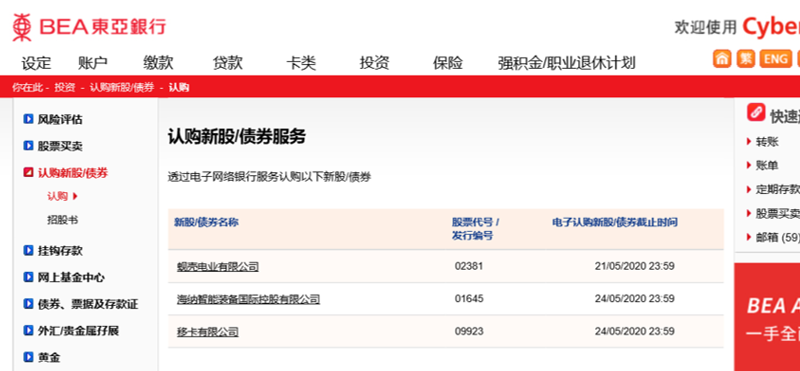The image size is (800, 371).
Task: Click blue arrow icon beside 外汇/贵金属孖展
Action: click(x=29, y=331)
